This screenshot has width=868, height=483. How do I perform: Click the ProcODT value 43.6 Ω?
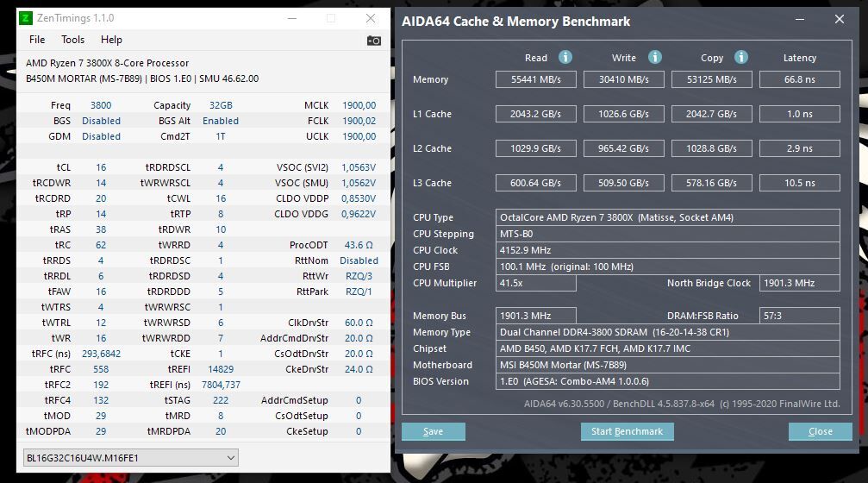(x=359, y=245)
